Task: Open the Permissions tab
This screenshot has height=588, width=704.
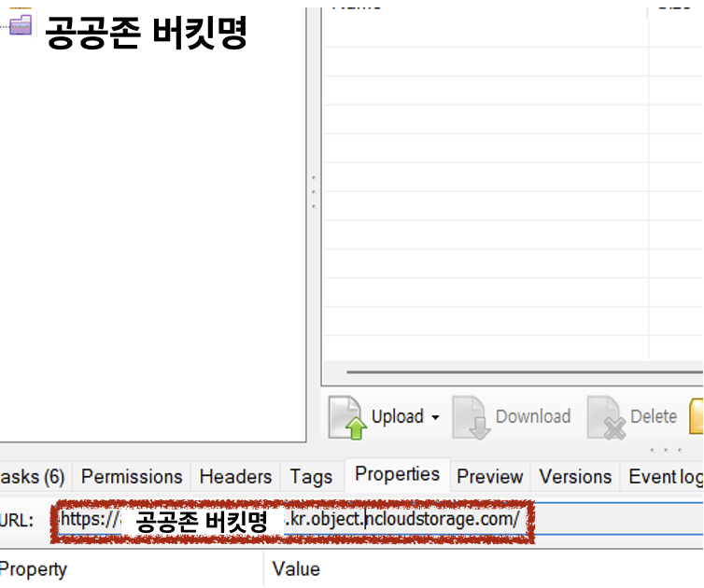Action: (132, 477)
